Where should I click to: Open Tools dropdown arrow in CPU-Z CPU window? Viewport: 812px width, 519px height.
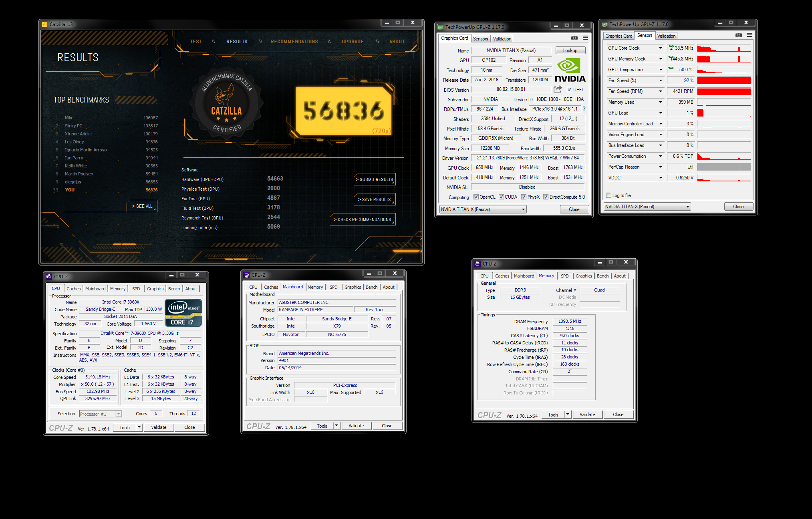(139, 427)
